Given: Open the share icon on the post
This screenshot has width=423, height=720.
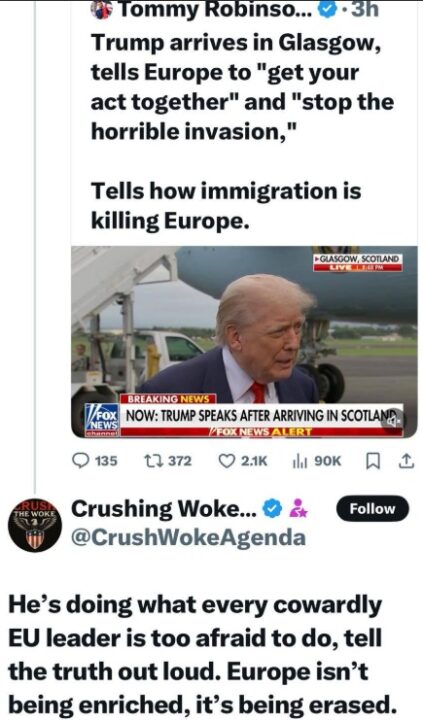Looking at the screenshot, I should pos(406,461).
